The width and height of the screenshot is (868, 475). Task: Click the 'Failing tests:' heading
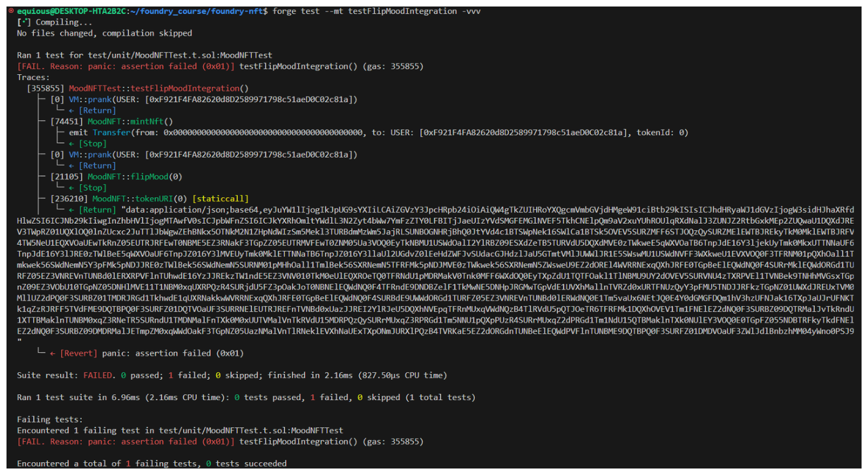[x=49, y=420]
